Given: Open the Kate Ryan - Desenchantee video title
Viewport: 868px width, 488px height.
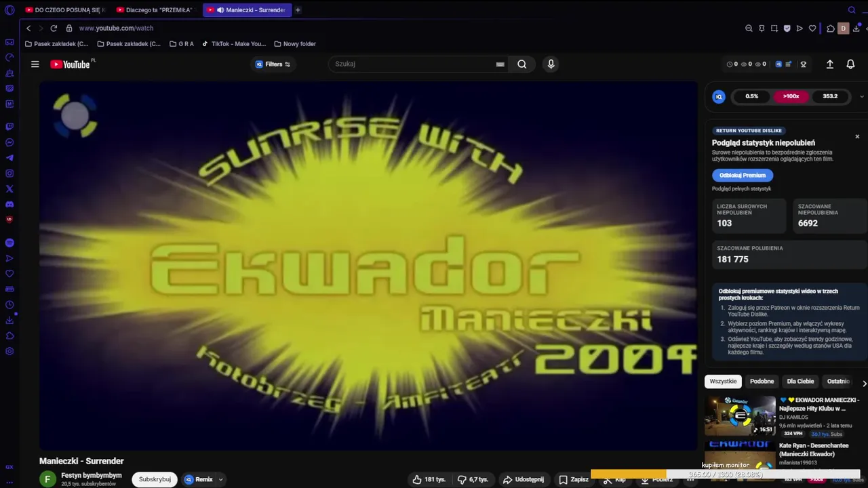Looking at the screenshot, I should coord(814,450).
